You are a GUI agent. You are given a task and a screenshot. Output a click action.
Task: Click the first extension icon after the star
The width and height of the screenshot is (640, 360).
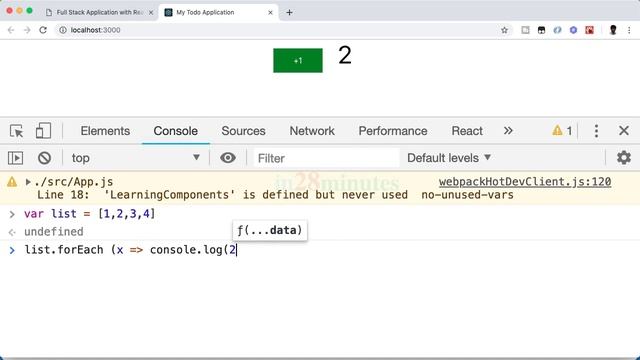coord(525,30)
